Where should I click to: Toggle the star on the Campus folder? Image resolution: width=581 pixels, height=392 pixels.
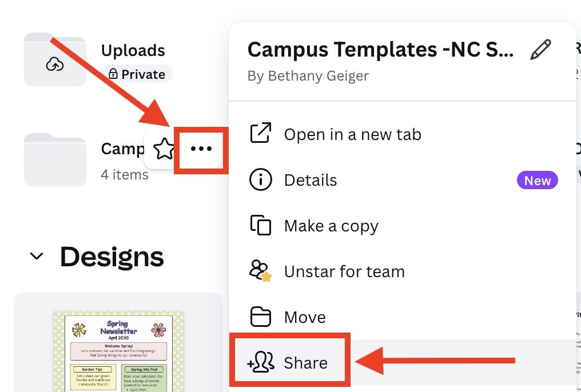[164, 150]
